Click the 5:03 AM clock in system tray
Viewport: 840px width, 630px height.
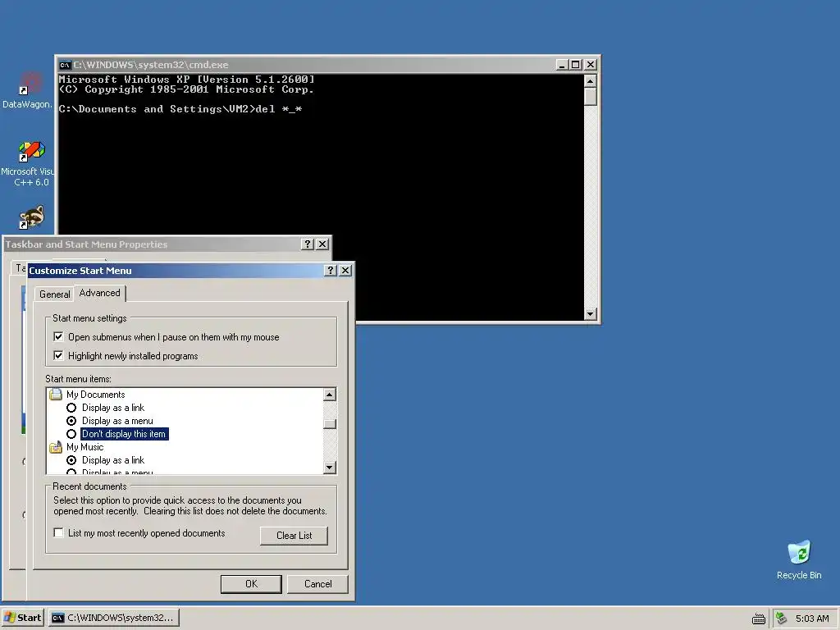pyautogui.click(x=811, y=619)
